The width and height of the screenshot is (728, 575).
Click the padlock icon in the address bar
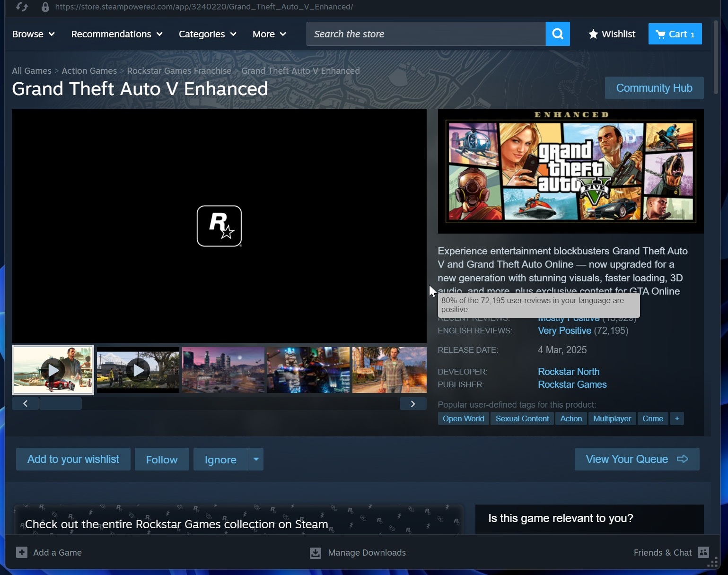[x=45, y=7]
